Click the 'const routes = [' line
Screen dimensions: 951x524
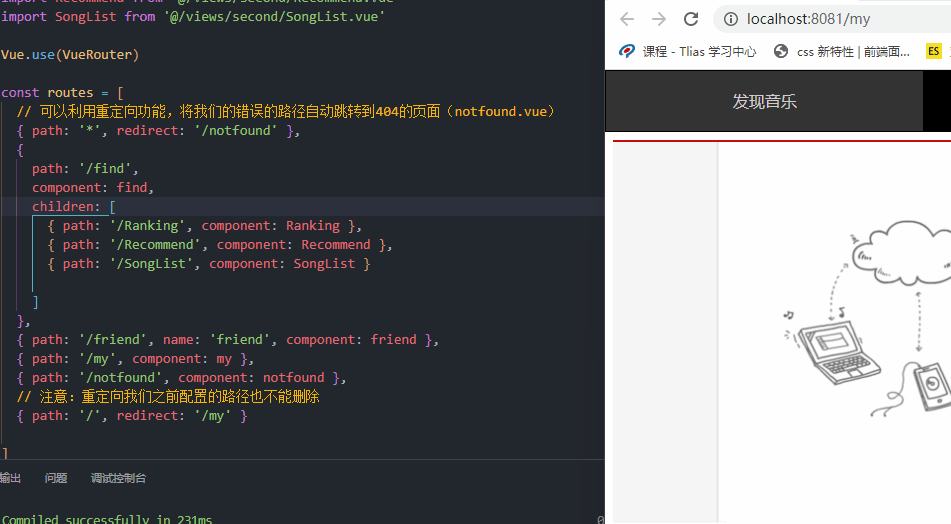point(62,93)
